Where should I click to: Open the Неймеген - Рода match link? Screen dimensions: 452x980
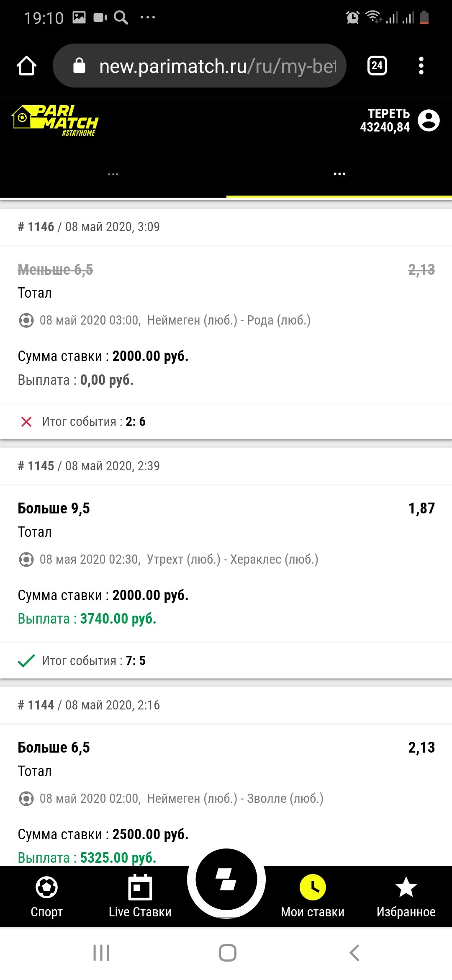(x=229, y=320)
